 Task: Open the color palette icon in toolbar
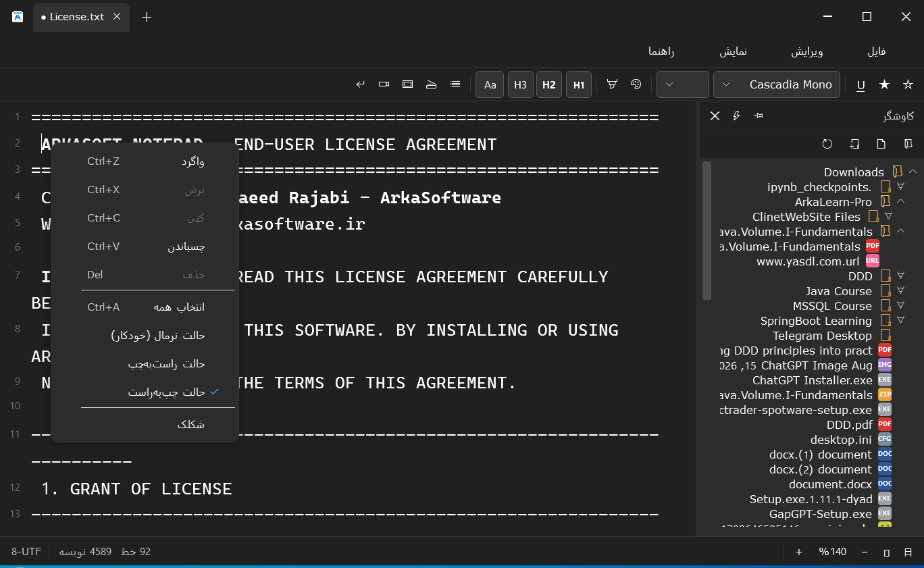pyautogui.click(x=636, y=84)
